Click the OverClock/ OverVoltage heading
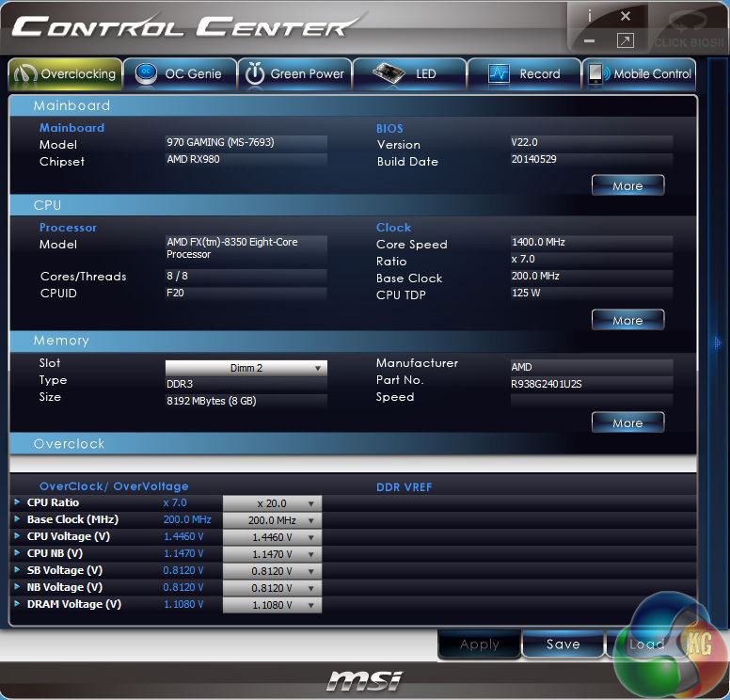730x700 pixels. coord(114,486)
